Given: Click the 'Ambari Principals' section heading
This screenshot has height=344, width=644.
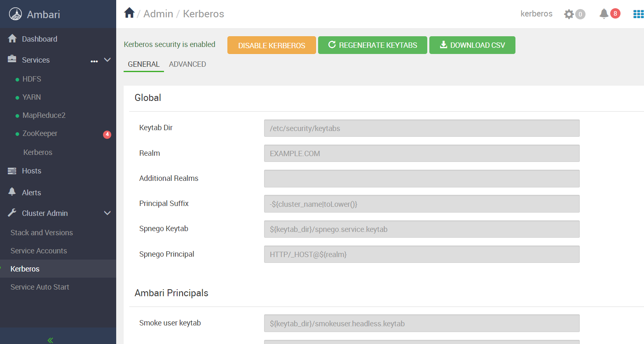Looking at the screenshot, I should (x=171, y=293).
